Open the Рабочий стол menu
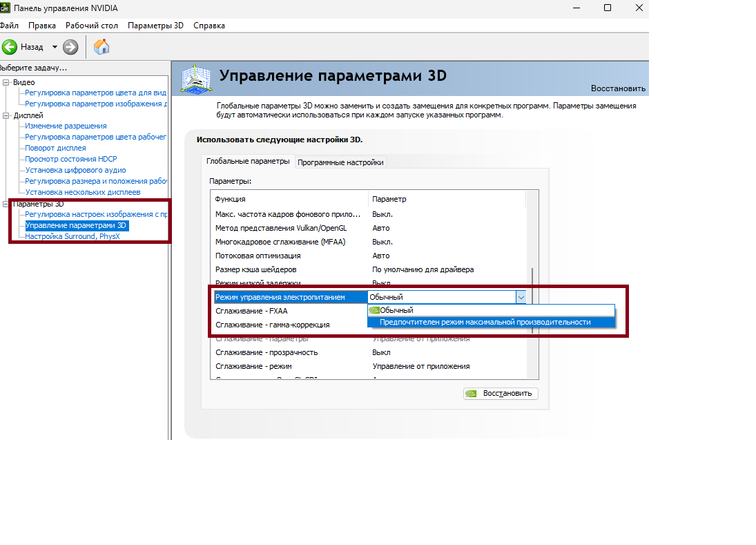The image size is (756, 545). (x=92, y=26)
